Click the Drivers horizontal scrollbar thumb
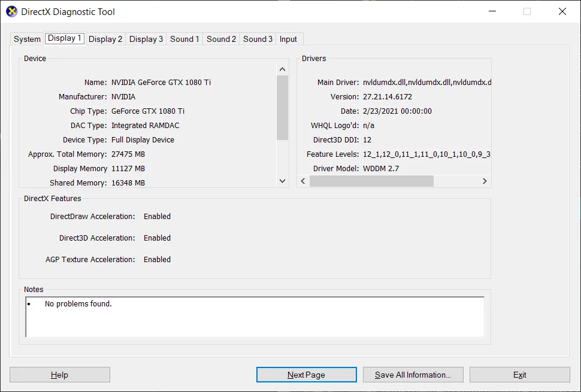The width and height of the screenshot is (581, 392). (371, 181)
